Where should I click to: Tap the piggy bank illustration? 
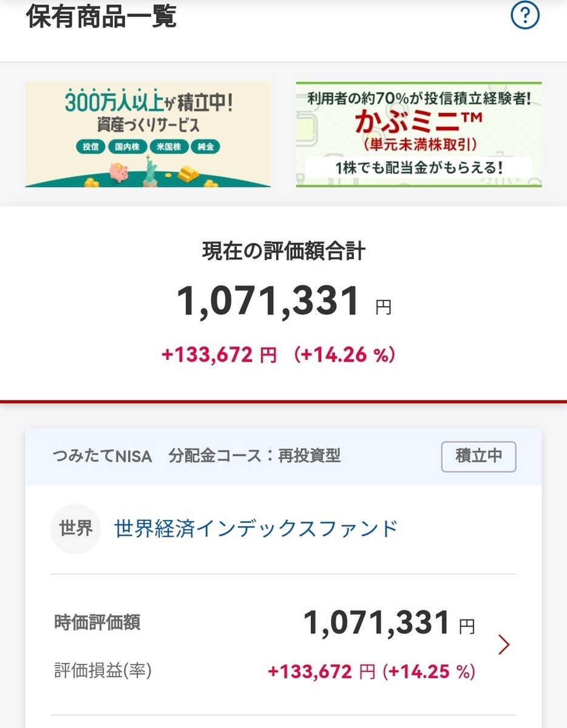tap(117, 172)
